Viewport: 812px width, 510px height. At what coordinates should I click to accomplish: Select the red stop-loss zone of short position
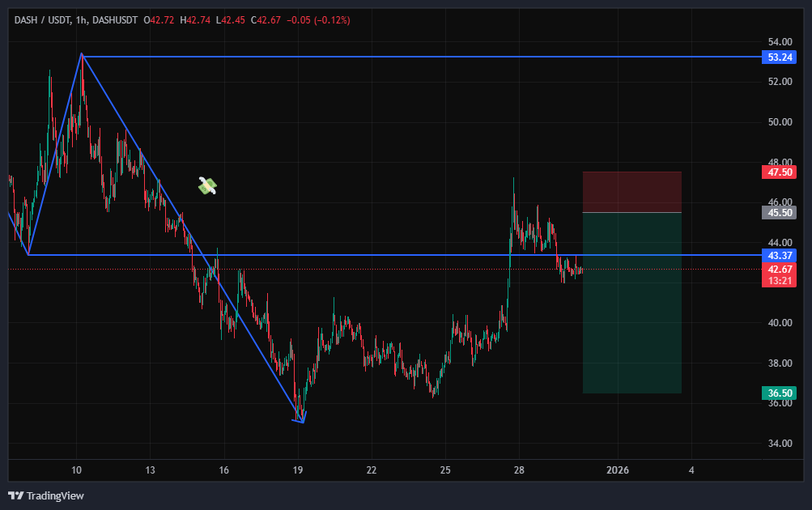click(x=631, y=192)
